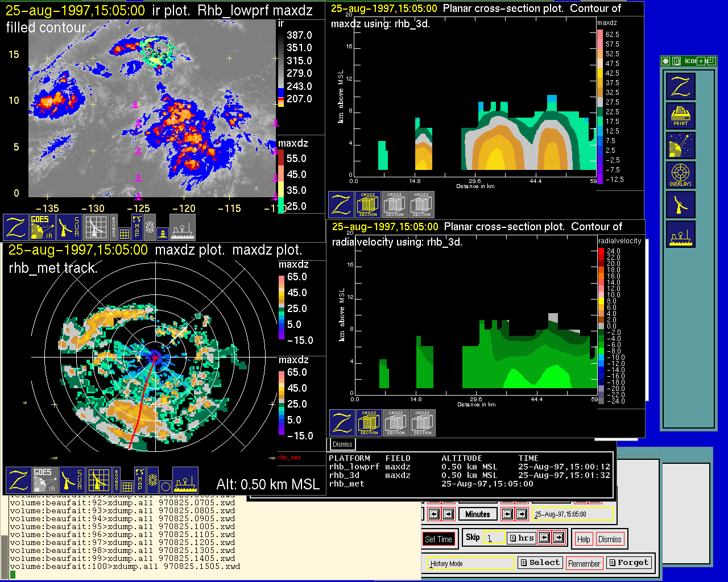The image size is (728, 582).
Task: Click the Help button in the time controller
Action: 584,539
